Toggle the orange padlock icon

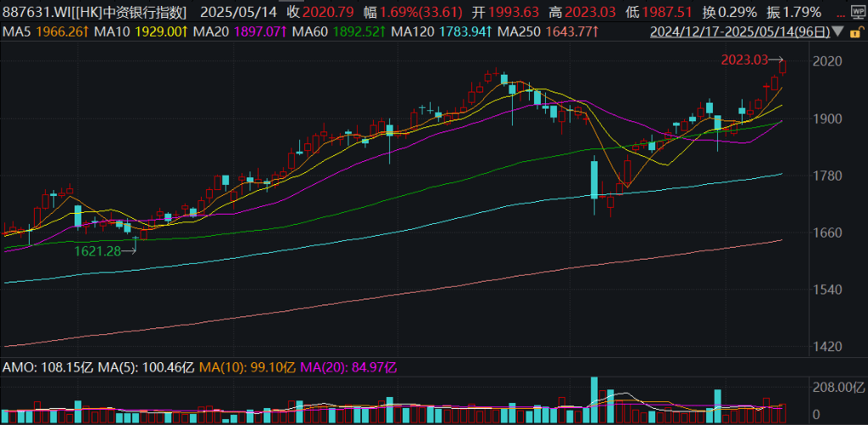click(x=857, y=31)
